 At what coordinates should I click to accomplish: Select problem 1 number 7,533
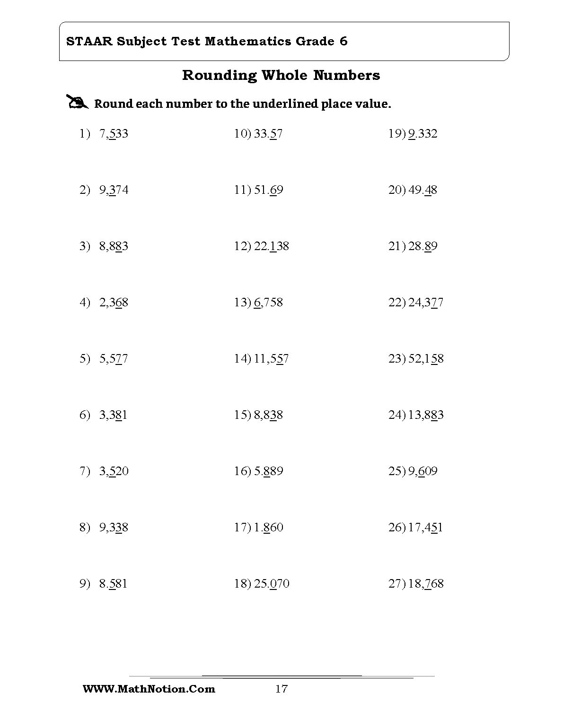point(114,134)
